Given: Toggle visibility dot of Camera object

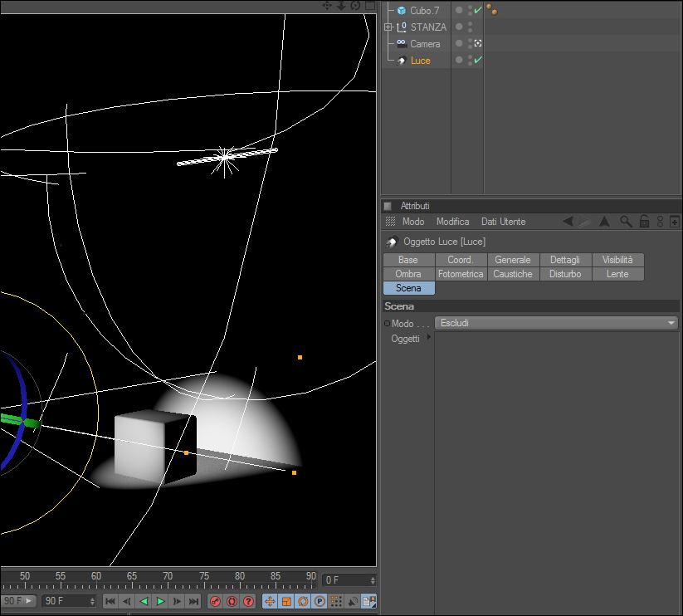Looking at the screenshot, I should click(x=470, y=42).
